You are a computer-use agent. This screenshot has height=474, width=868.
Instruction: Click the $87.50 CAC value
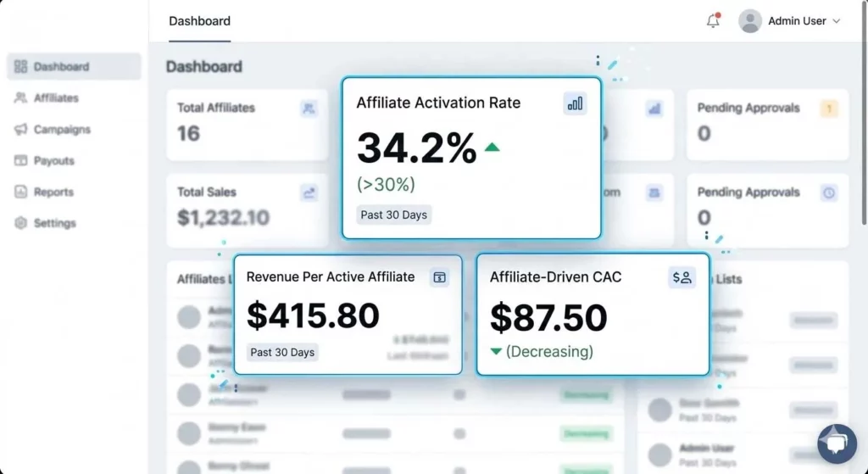(x=548, y=318)
